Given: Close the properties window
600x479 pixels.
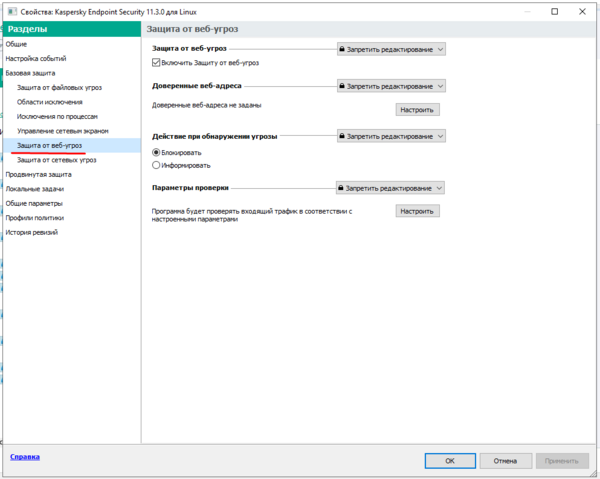Looking at the screenshot, I should click(582, 11).
